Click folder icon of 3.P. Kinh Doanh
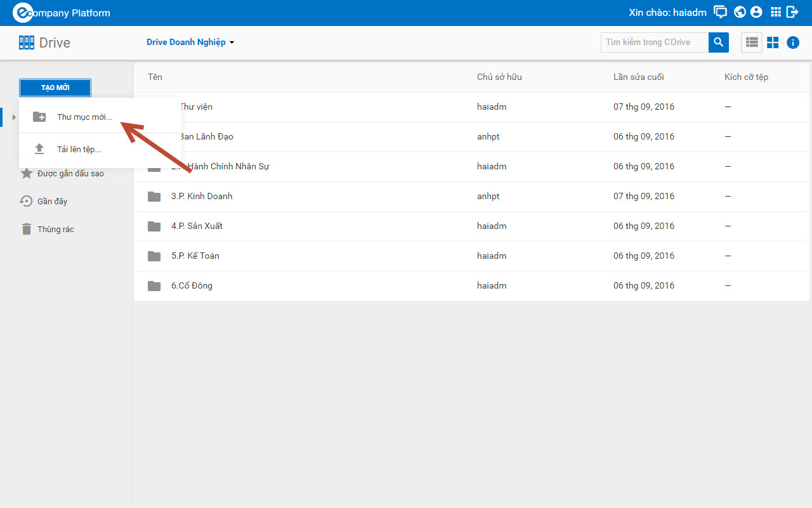Image resolution: width=812 pixels, height=508 pixels. click(x=154, y=196)
